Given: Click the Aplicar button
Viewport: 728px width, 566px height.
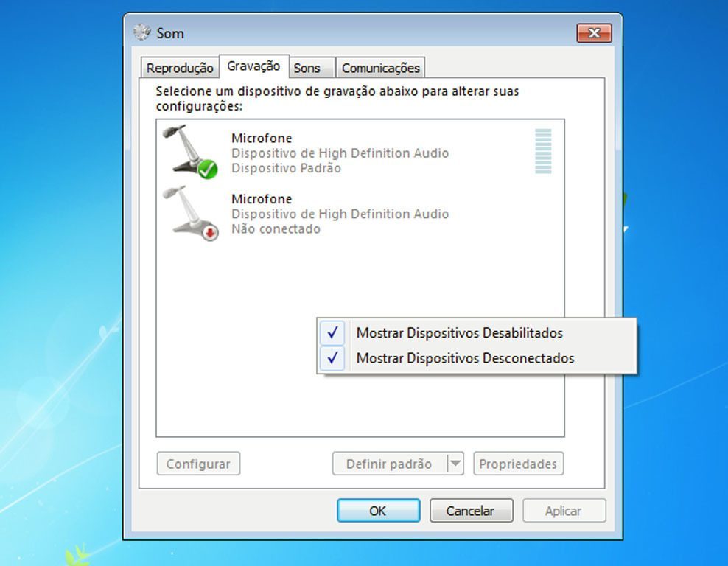Looking at the screenshot, I should point(564,511).
